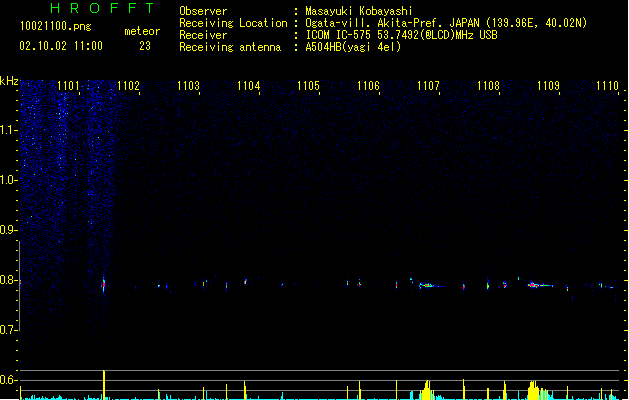This screenshot has width=629, height=400.
Task: Click the antenna A504HB(yagi 4el) text
Action: pos(353,47)
